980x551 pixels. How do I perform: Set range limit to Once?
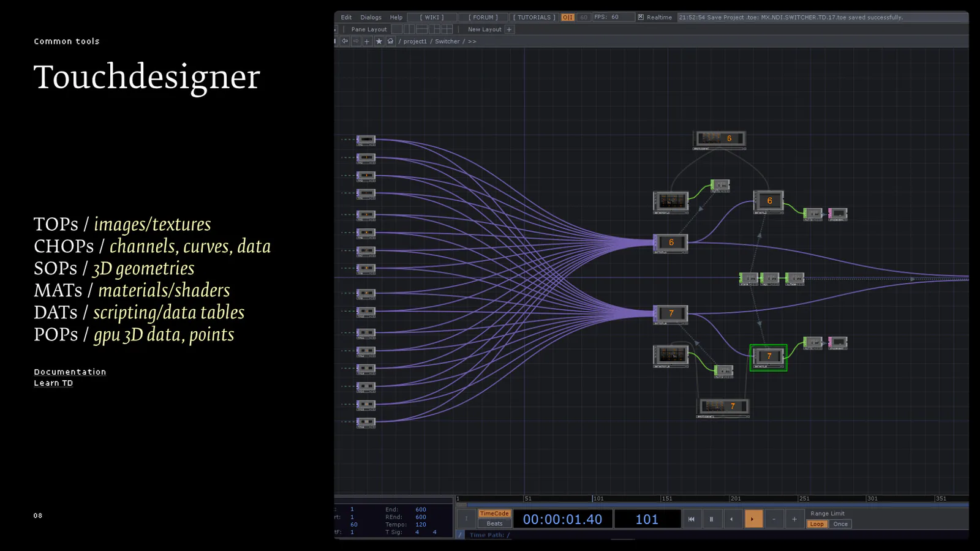pos(840,524)
